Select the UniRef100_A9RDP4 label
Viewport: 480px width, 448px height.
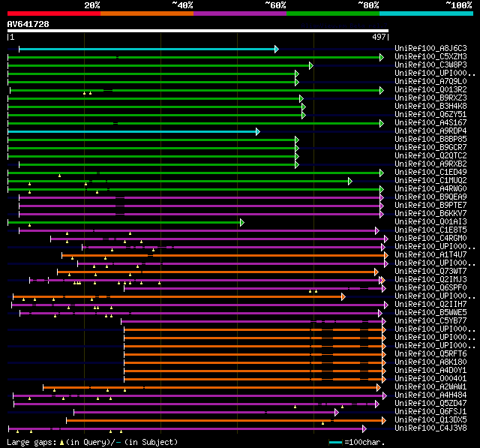[430, 131]
